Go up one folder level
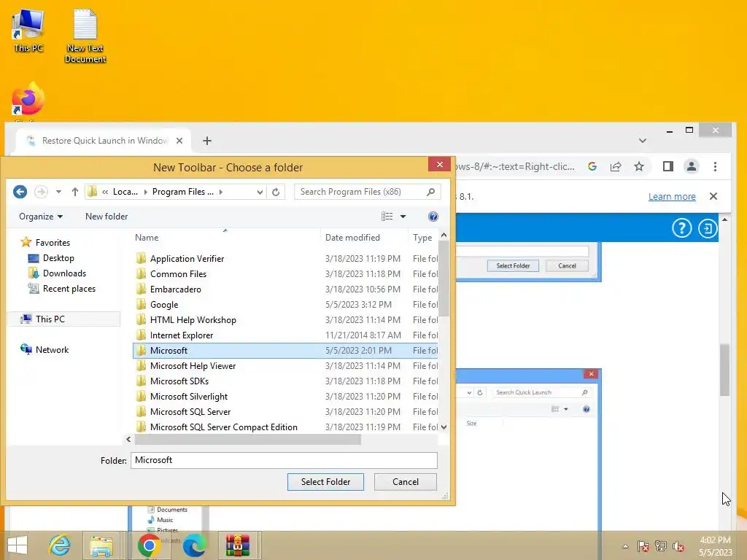This screenshot has height=560, width=747. (75, 192)
